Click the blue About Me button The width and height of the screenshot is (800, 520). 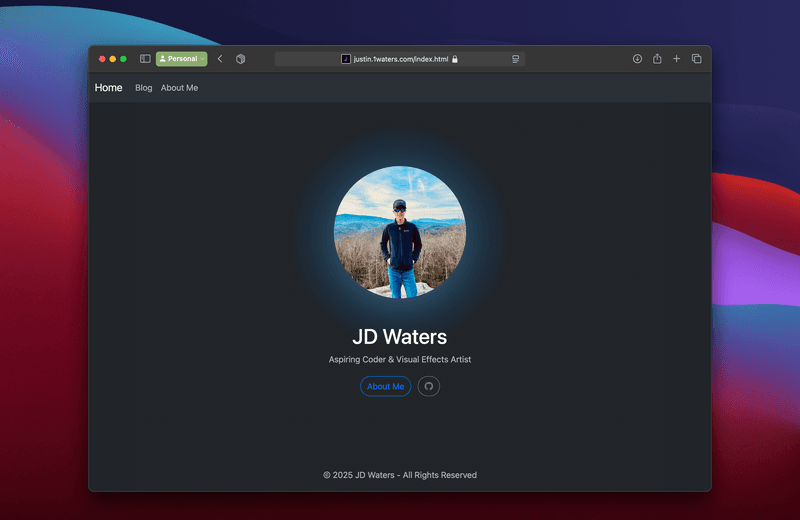click(385, 386)
